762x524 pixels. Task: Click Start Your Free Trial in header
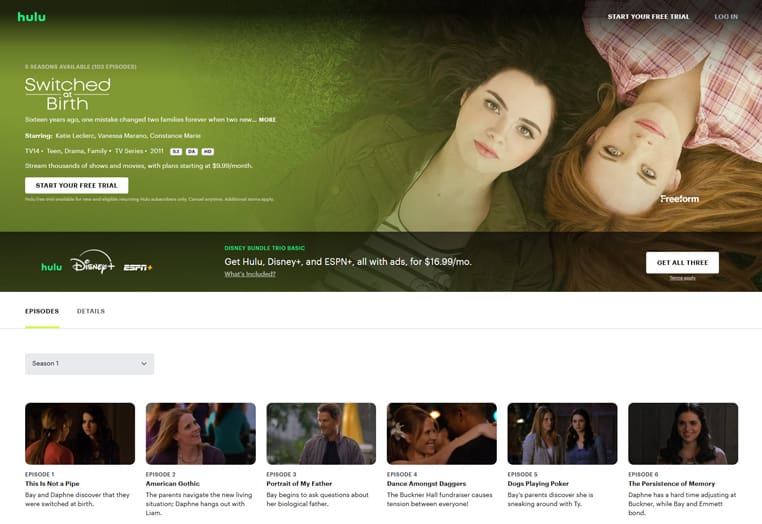(x=648, y=17)
